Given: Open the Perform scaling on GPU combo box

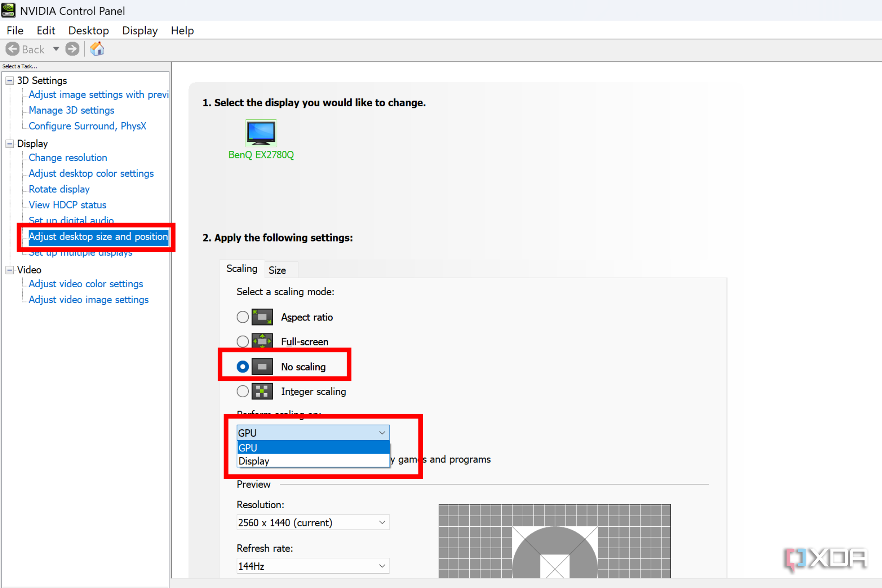Looking at the screenshot, I should [x=313, y=433].
